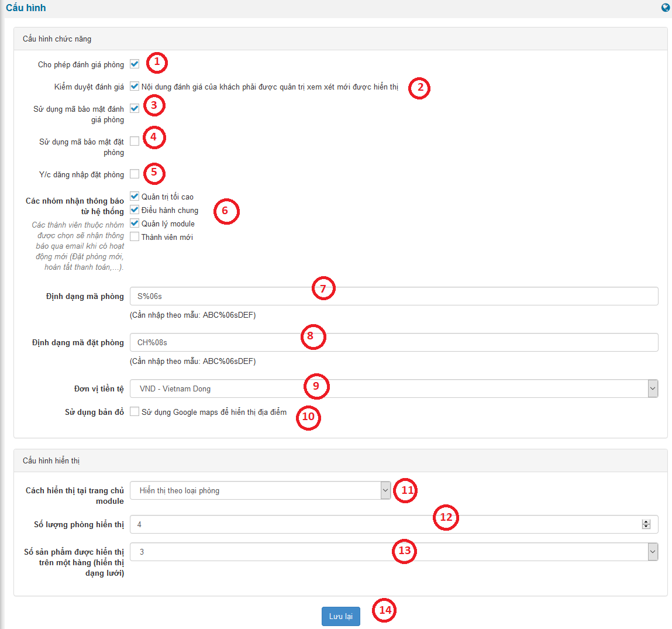Screen dimensions: 672x629
Task: Check the 'Y/c đăng nhập đặt phòng' box
Action: (135, 174)
